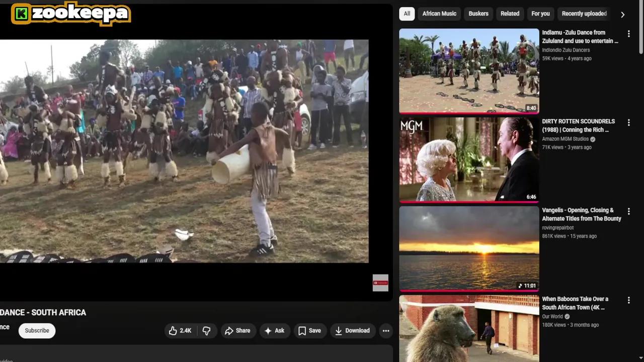644x362 pixels.
Task: Open more actions ellipsis below the video
Action: pyautogui.click(x=386, y=330)
